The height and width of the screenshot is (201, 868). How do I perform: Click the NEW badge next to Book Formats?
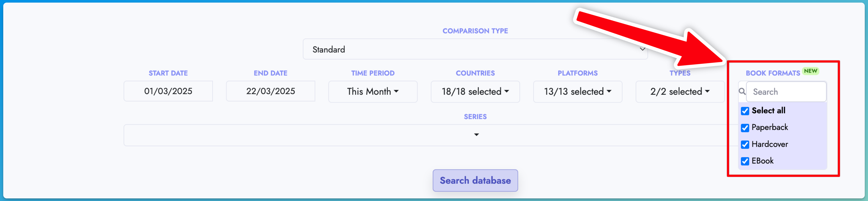tap(810, 71)
